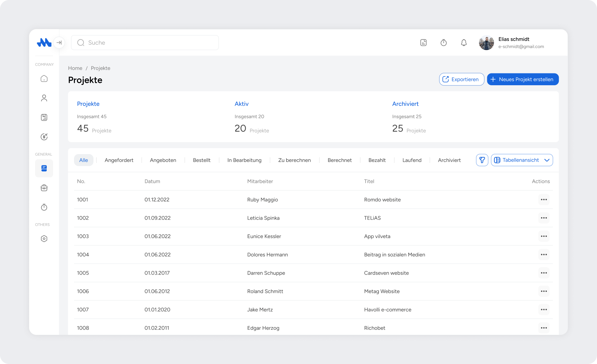Image resolution: width=597 pixels, height=364 pixels.
Task: Select the Mitarbeiter (person) sidebar icon
Action: (x=44, y=98)
